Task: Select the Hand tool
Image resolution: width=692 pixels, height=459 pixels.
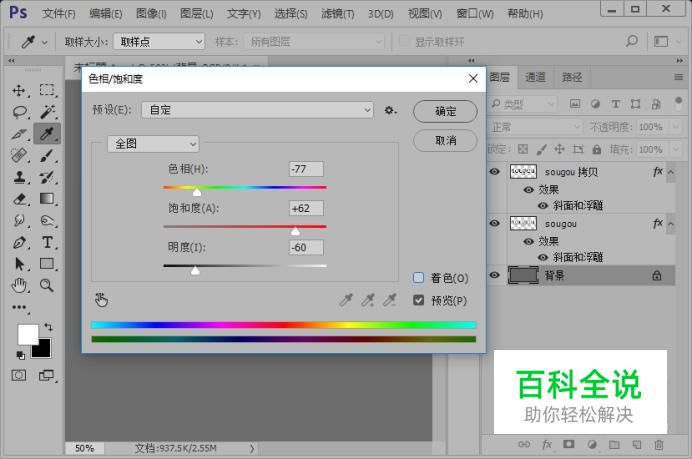Action: tap(19, 286)
